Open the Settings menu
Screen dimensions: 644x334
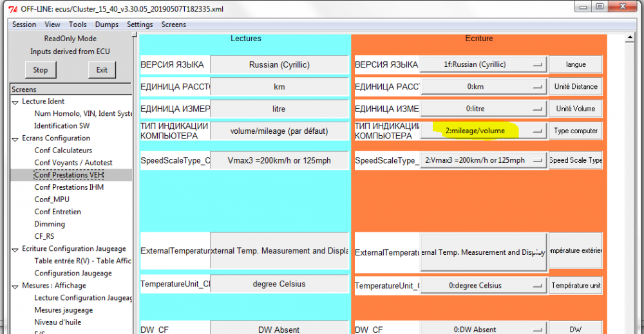pyautogui.click(x=140, y=24)
